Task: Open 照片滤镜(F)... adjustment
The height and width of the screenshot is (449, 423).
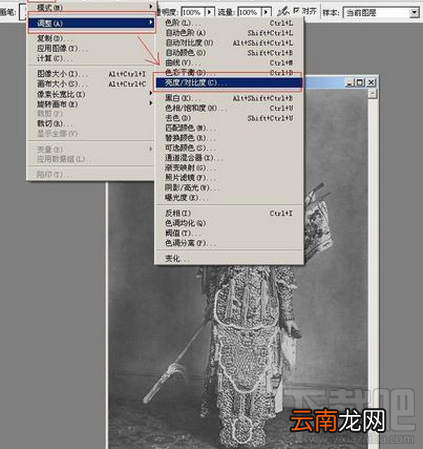Action: 190,178
